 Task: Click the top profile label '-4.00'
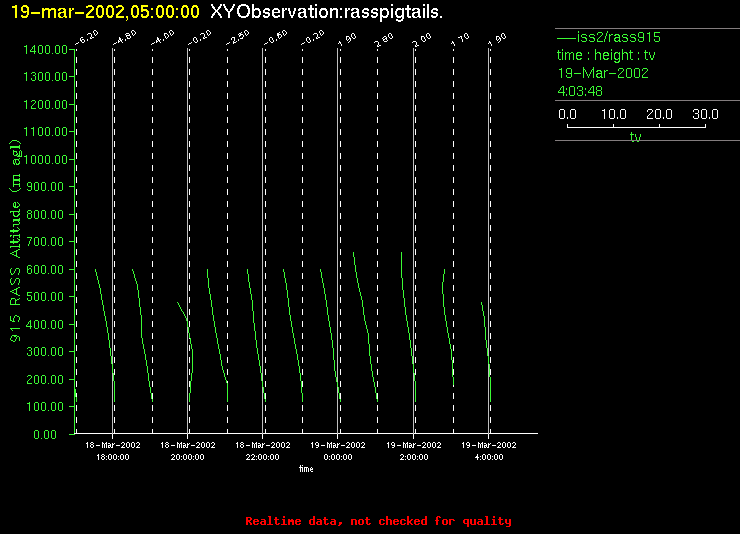point(162,38)
